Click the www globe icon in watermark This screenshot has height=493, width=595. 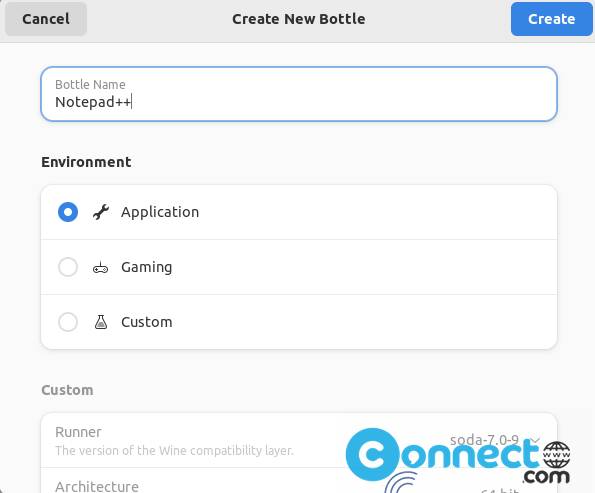click(x=557, y=455)
